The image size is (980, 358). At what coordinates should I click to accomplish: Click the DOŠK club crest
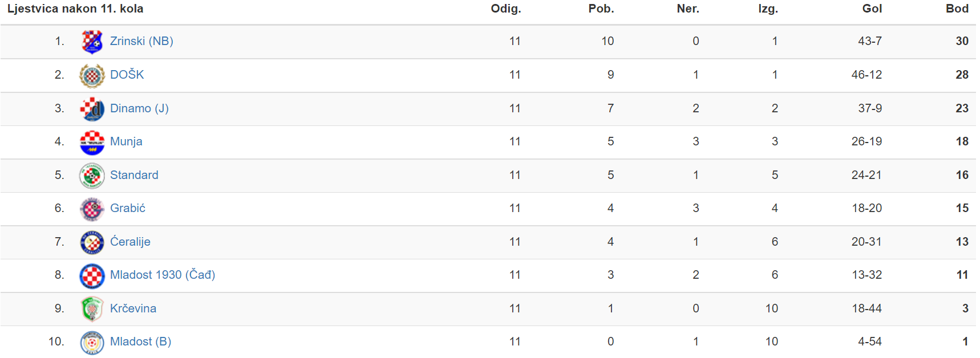[92, 75]
